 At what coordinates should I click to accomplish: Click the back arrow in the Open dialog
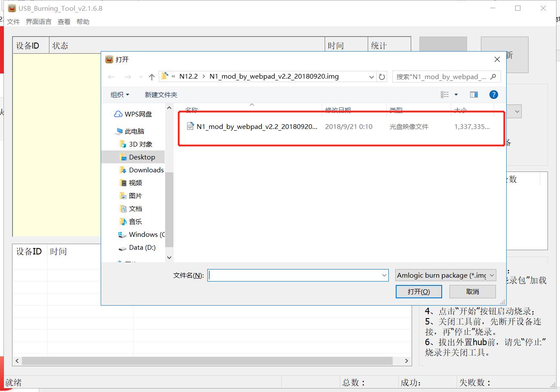click(111, 77)
